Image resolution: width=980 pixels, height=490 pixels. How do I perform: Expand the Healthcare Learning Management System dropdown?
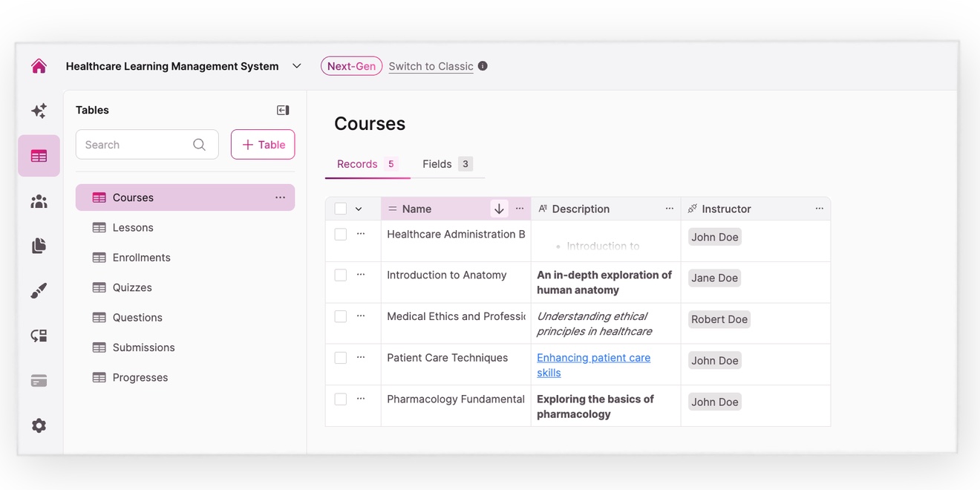297,66
